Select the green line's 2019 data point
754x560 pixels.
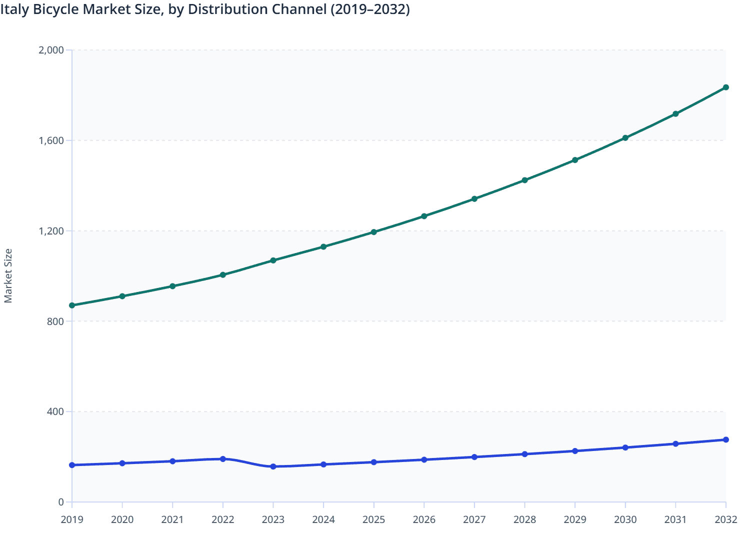point(71,304)
